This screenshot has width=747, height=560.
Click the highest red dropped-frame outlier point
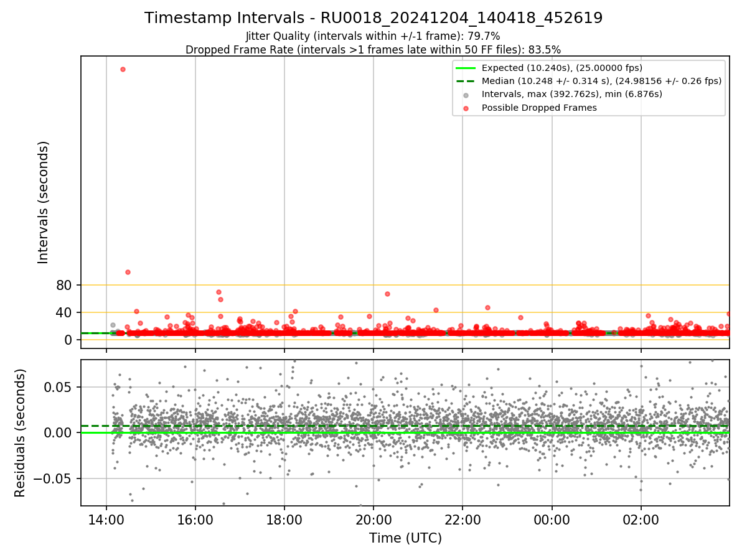pyautogui.click(x=123, y=69)
